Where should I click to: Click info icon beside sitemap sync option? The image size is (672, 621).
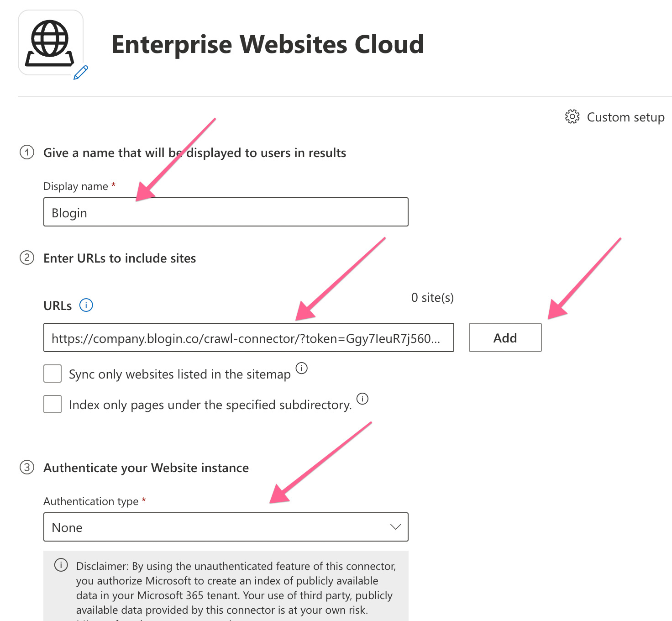click(302, 368)
